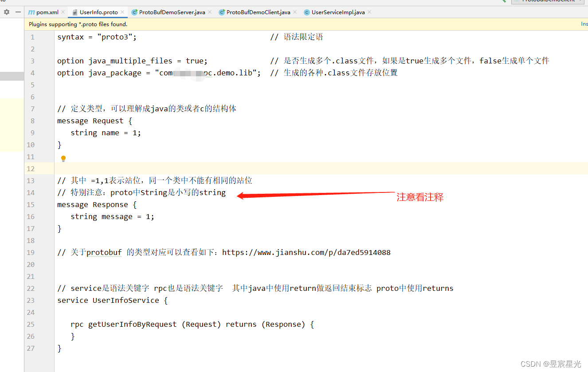588x372 pixels.
Task: Click the Maven icon on the pom.xml tab
Action: (x=31, y=12)
